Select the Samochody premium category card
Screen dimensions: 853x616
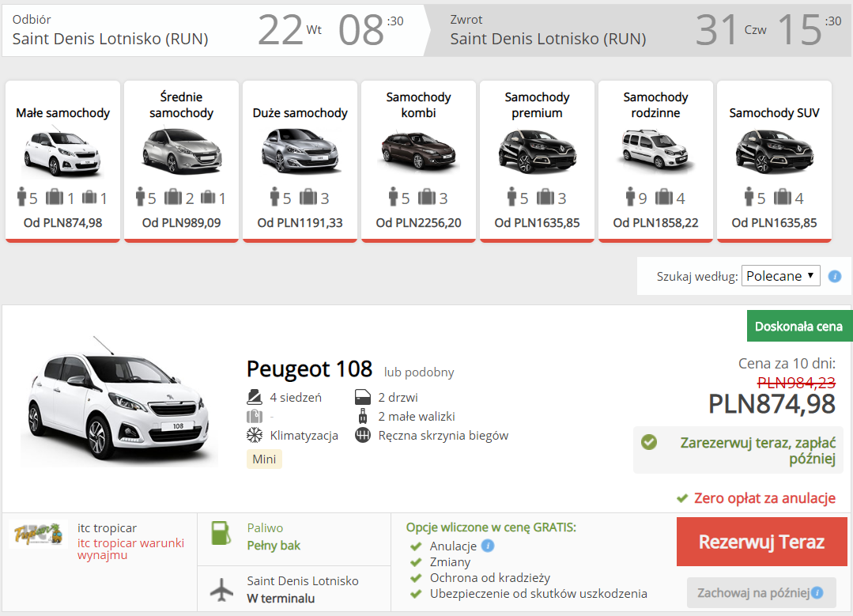coord(537,161)
